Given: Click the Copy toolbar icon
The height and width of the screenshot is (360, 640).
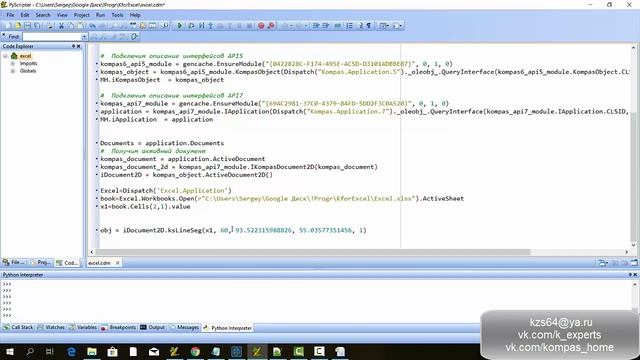Looking at the screenshot, I should [71, 26].
